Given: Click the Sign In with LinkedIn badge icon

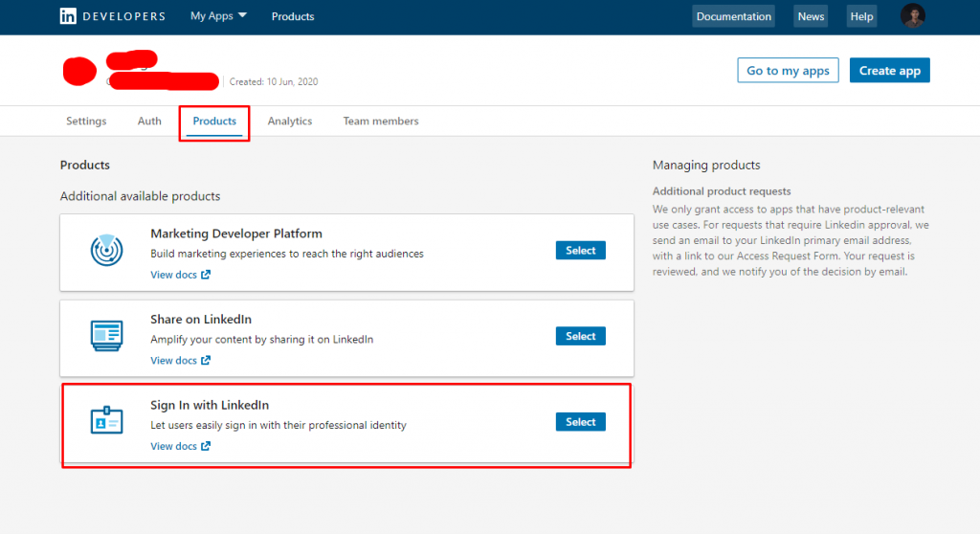Looking at the screenshot, I should coord(106,420).
